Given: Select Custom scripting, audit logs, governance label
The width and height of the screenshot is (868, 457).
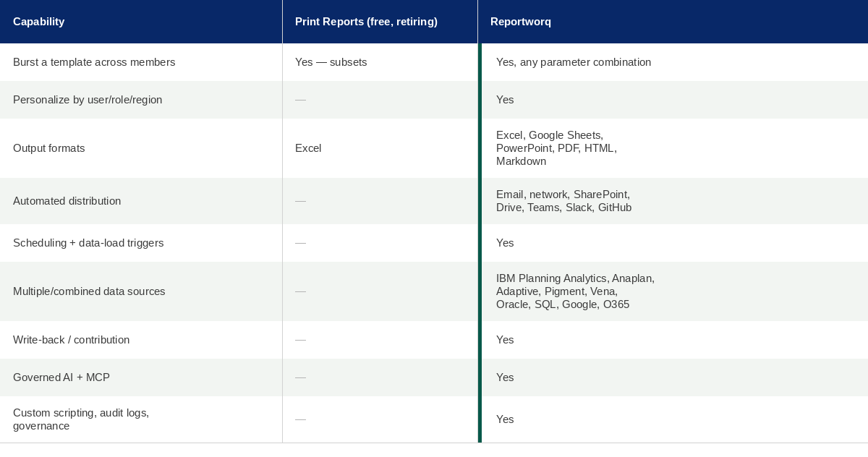Looking at the screenshot, I should click(81, 419).
